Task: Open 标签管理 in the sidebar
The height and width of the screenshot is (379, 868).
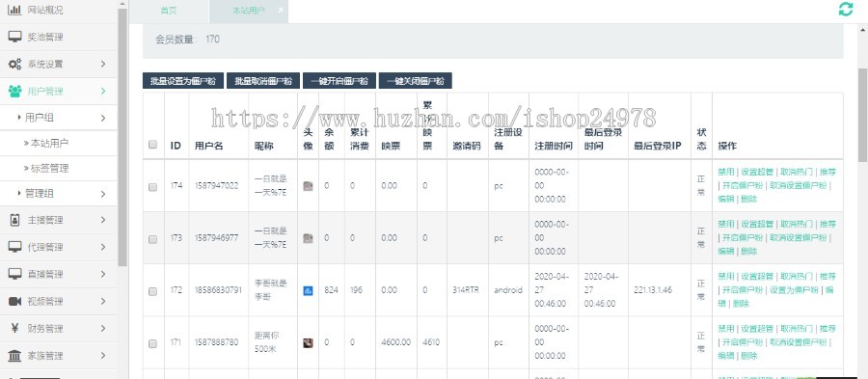Action: click(49, 168)
